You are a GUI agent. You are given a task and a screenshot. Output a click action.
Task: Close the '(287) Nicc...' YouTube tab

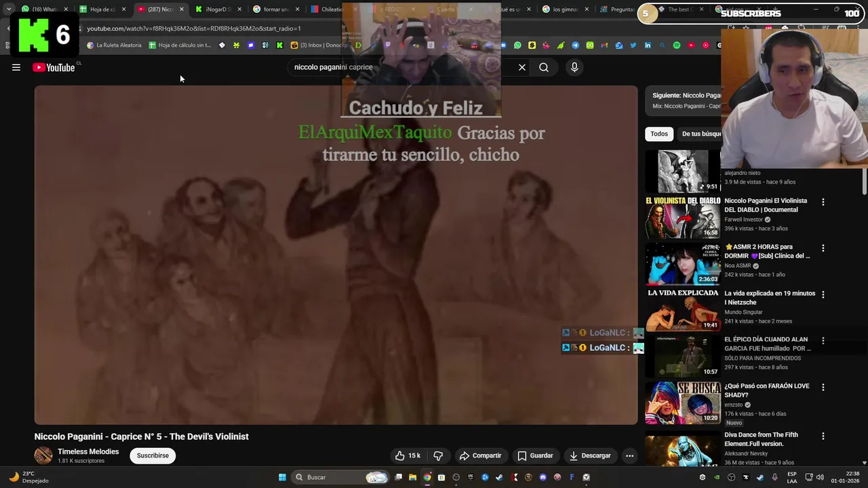[181, 9]
